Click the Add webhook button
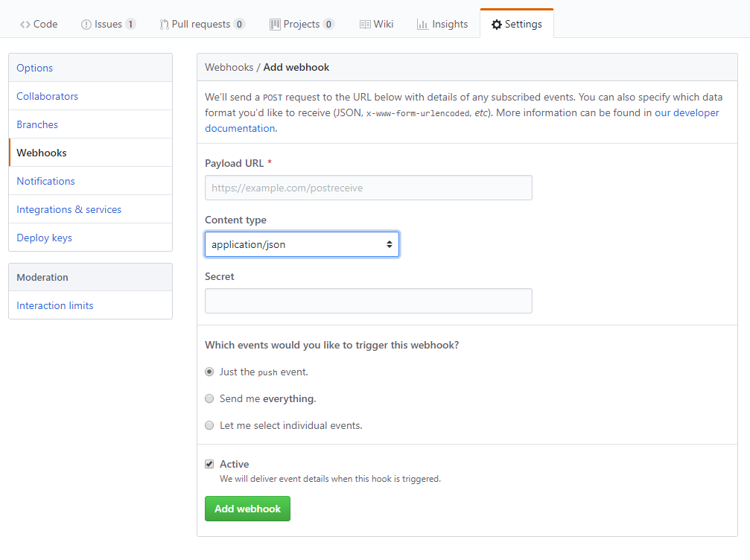This screenshot has height=560, width=750. coord(248,509)
